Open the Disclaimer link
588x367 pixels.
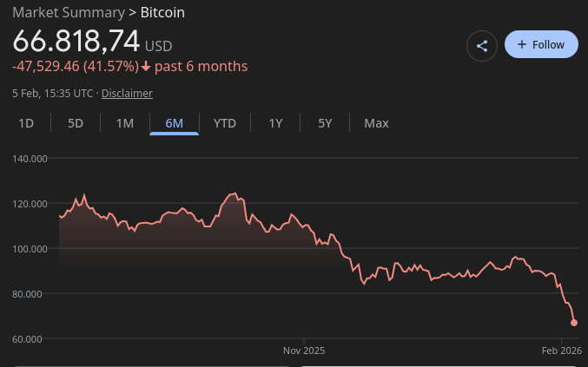127,93
